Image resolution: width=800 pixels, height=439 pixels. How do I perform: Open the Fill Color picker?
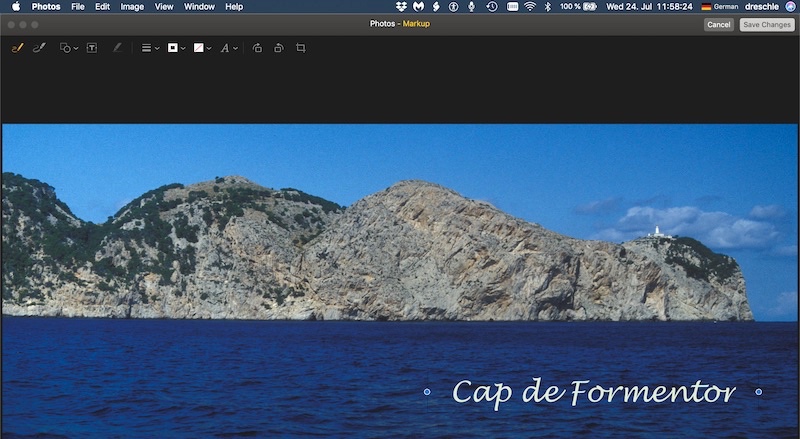pyautogui.click(x=201, y=47)
